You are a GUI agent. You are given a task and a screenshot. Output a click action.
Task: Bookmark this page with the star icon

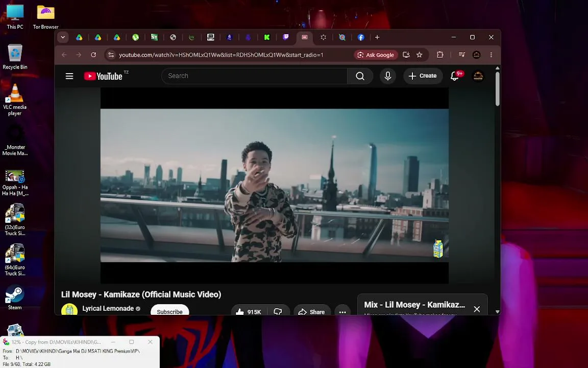point(419,55)
